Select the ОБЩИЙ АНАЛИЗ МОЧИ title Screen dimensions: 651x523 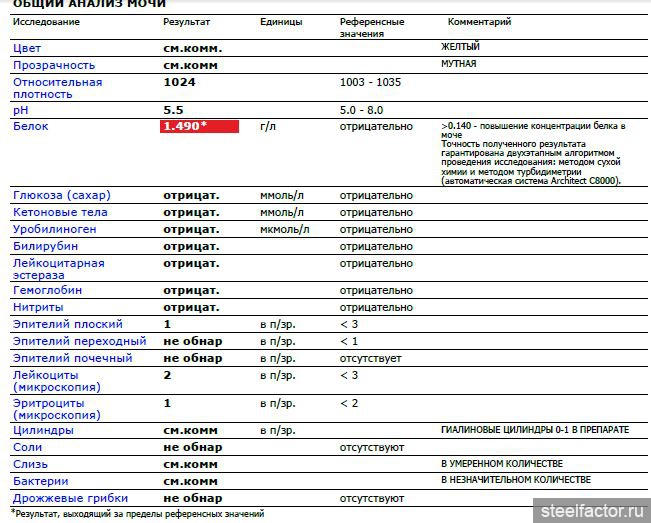(89, 4)
